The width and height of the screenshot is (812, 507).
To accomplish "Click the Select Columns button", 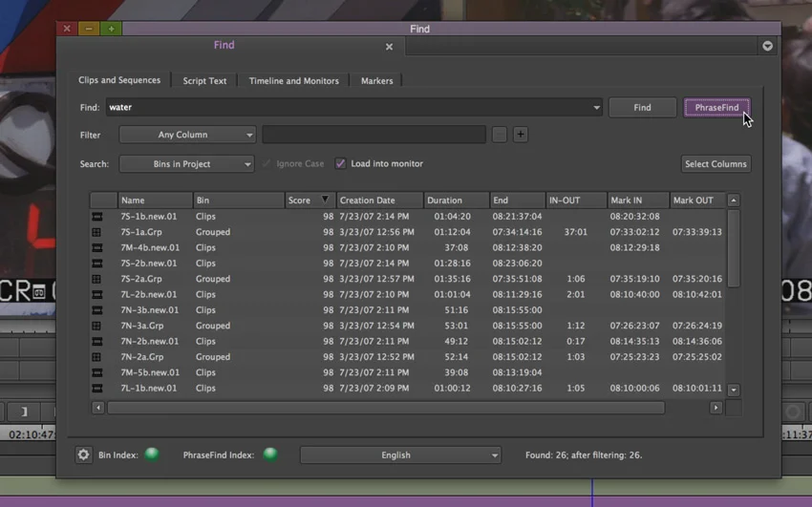I will coord(716,164).
